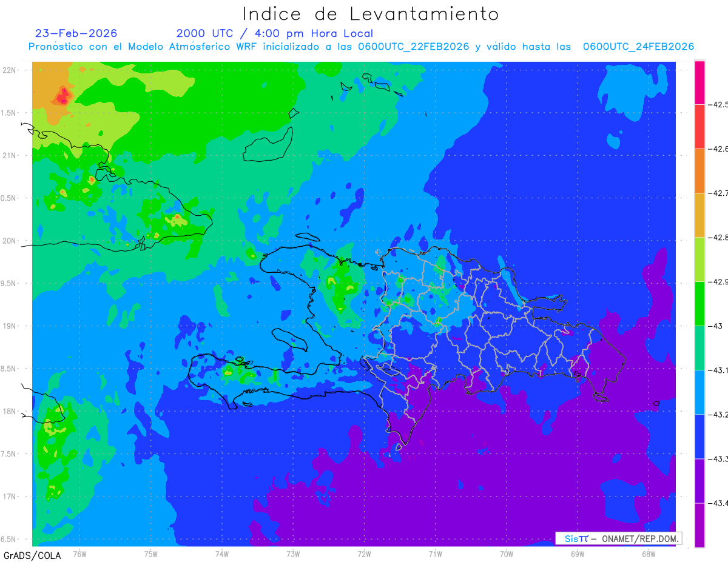Click the '73W' longitude label
This screenshot has width=728, height=562.
coord(293,554)
